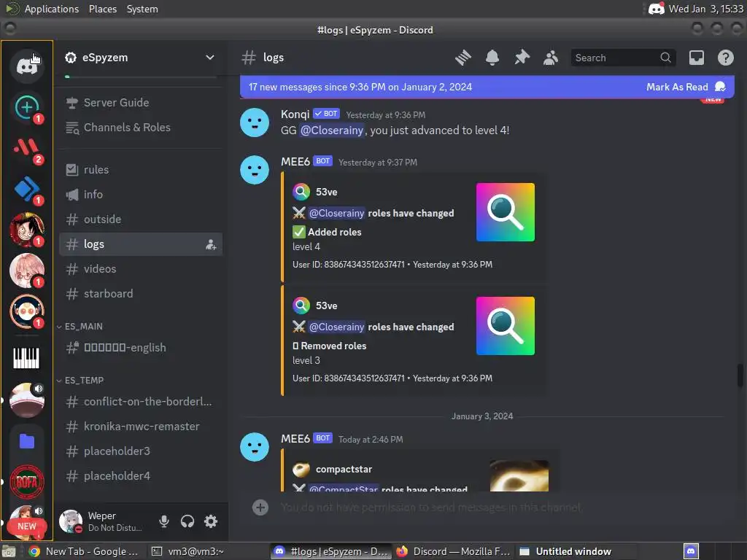The height and width of the screenshot is (560, 747).
Task: Open the blue diamond server icon
Action: click(27, 189)
